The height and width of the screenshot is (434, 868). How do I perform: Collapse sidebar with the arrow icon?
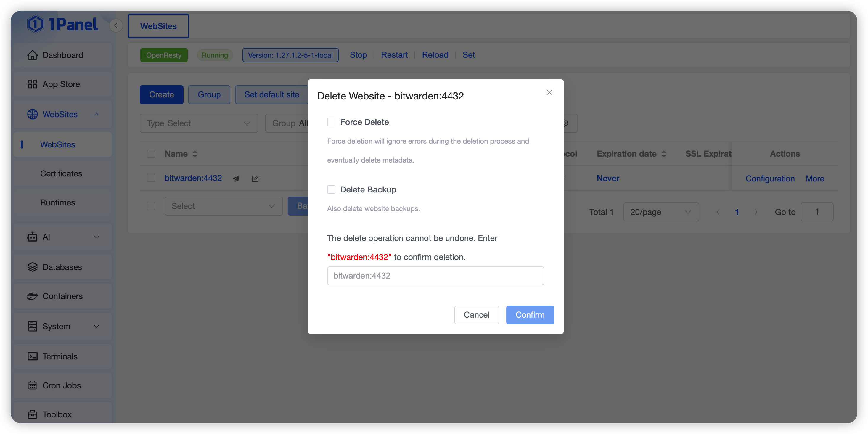(x=116, y=26)
